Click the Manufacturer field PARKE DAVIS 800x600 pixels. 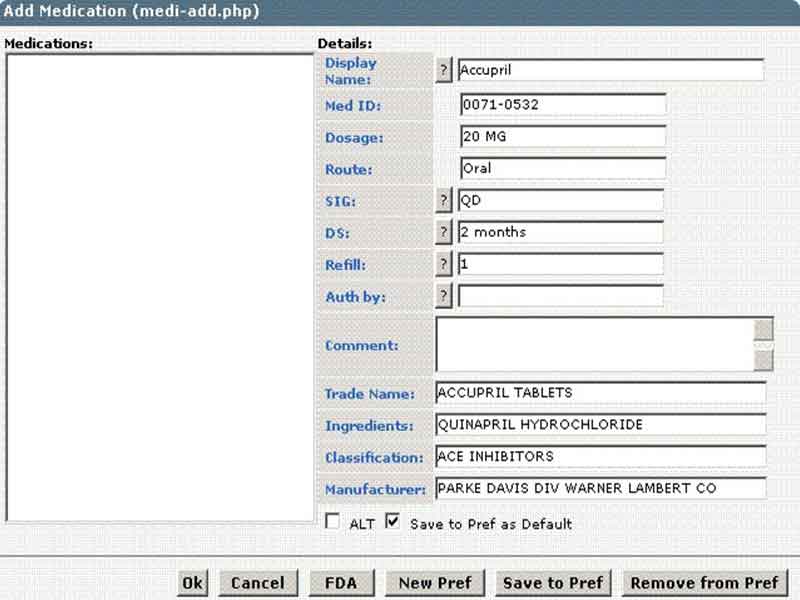tap(601, 489)
